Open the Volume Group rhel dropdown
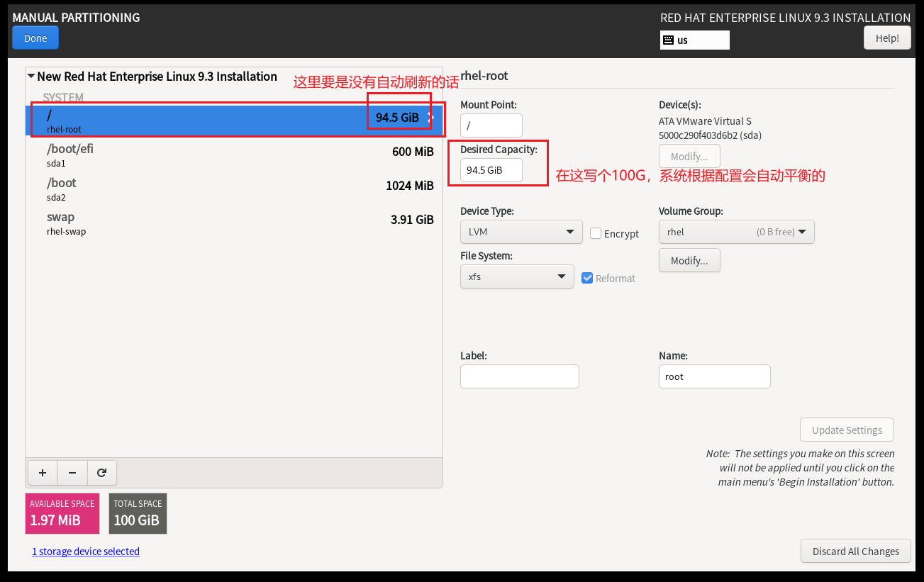Image resolution: width=924 pixels, height=582 pixels. pyautogui.click(x=736, y=232)
